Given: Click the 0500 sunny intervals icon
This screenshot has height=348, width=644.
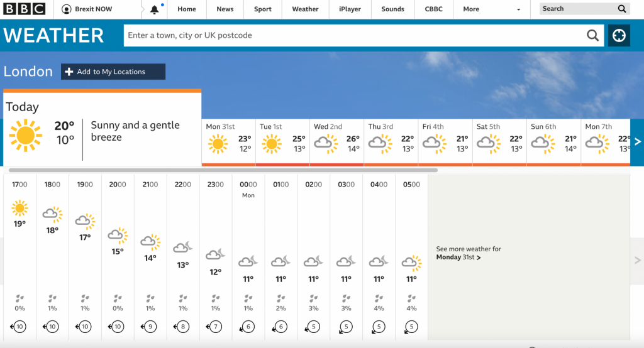Looking at the screenshot, I should (411, 263).
